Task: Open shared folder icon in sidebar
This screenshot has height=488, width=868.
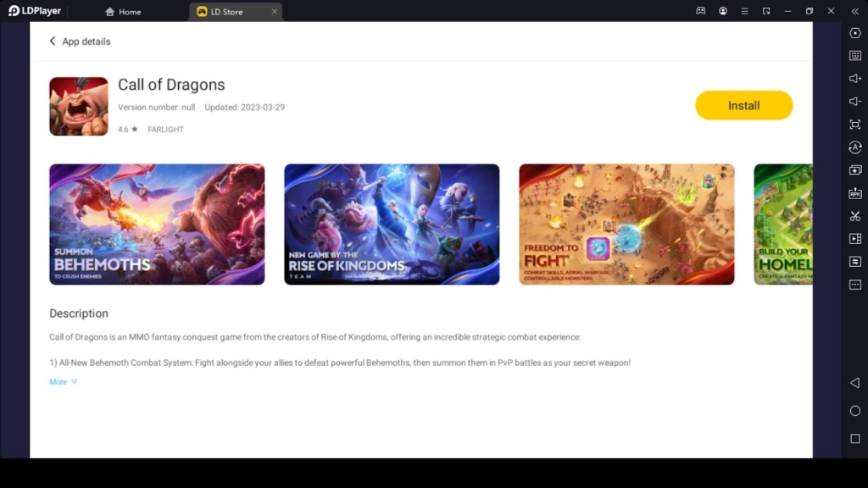Action: (x=854, y=261)
